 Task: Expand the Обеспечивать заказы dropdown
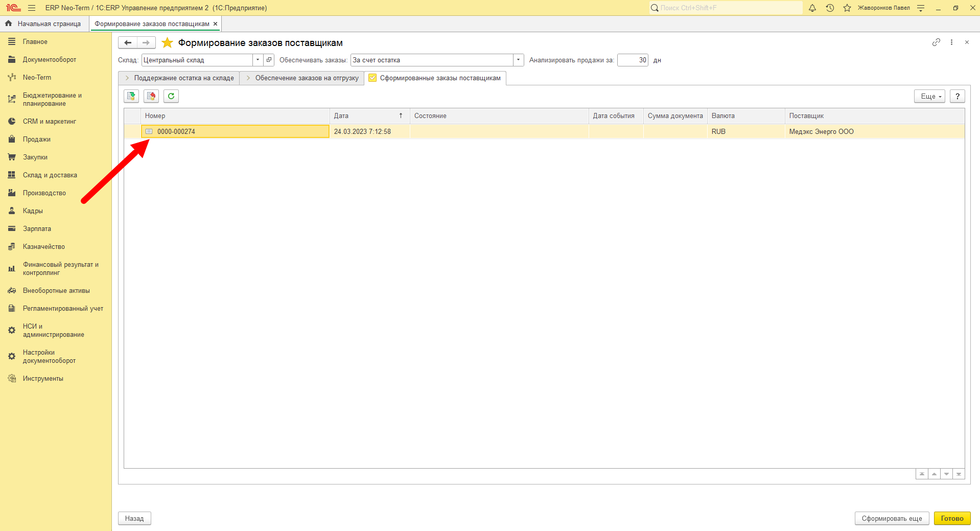[518, 60]
